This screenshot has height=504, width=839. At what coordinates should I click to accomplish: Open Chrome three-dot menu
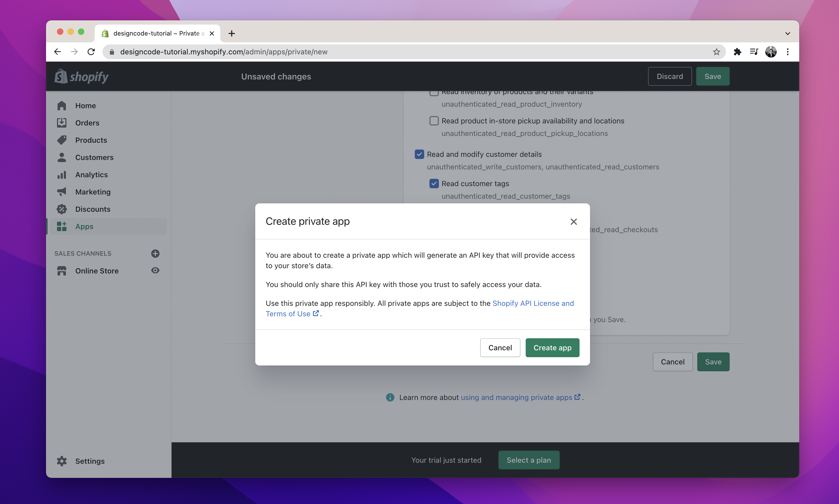pos(787,51)
